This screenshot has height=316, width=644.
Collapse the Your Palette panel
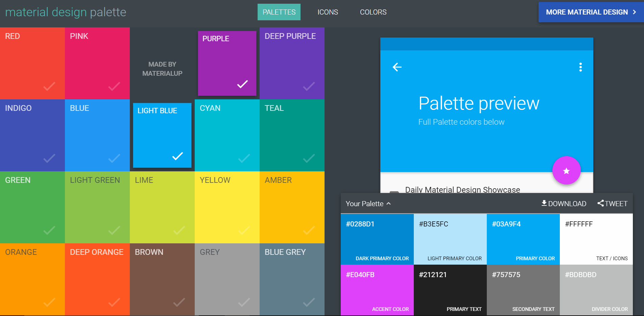click(368, 203)
